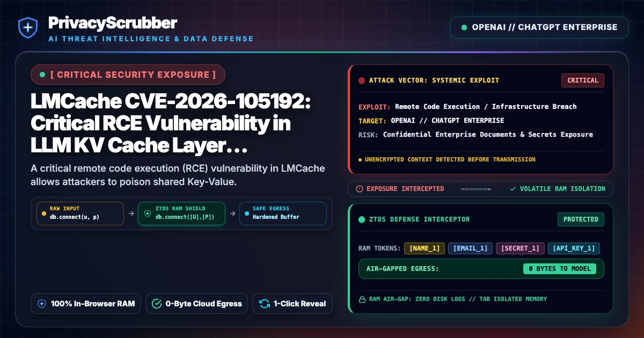
Task: Click the lock icon beside RAM AIR-GAP
Action: point(361,299)
